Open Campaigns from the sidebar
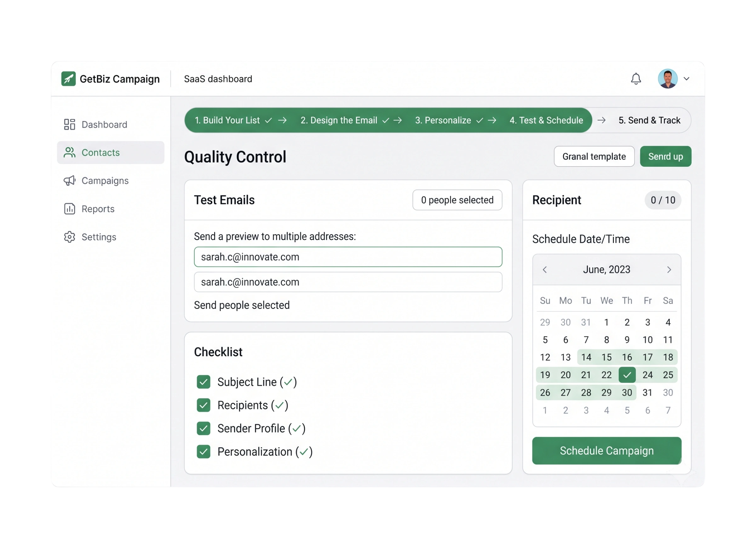Screen dimensions: 756x547 (111, 180)
